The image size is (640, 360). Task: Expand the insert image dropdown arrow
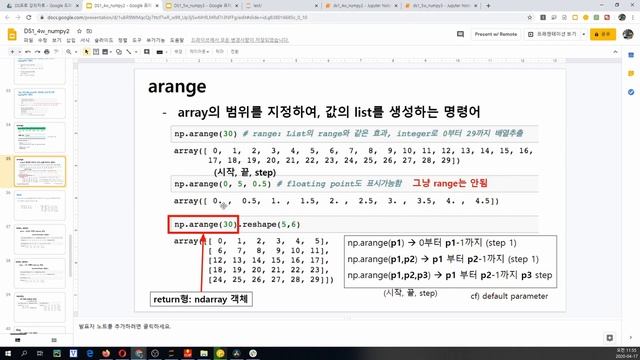pos(111,52)
